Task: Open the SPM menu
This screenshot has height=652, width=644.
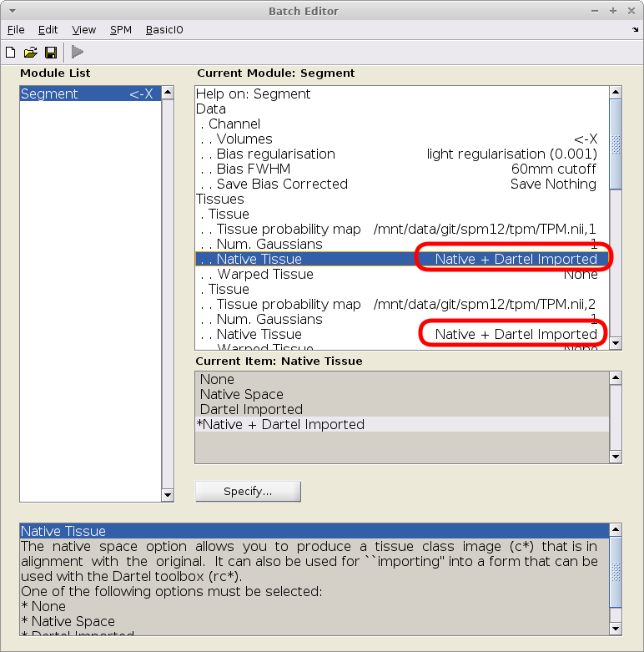Action: click(121, 30)
